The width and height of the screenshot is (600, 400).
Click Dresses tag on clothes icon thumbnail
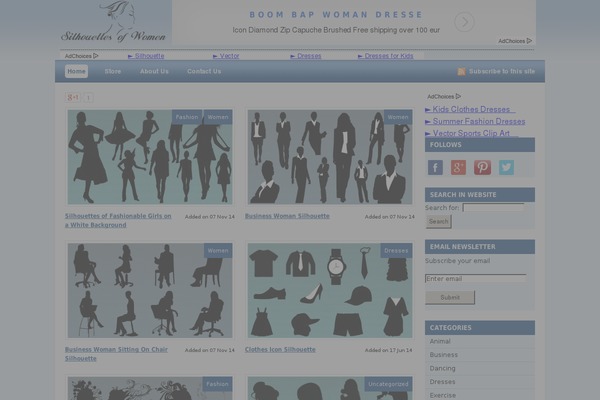[x=396, y=251]
